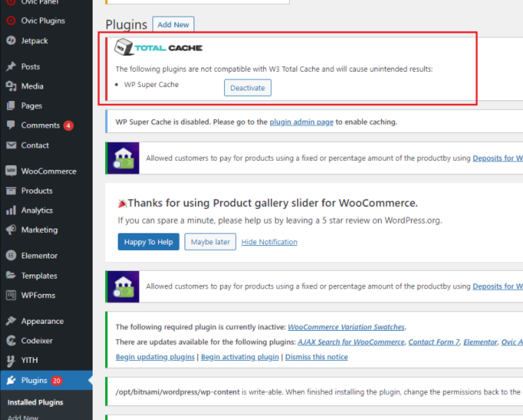Open WooCommerce Variation Swatches link

click(x=346, y=327)
